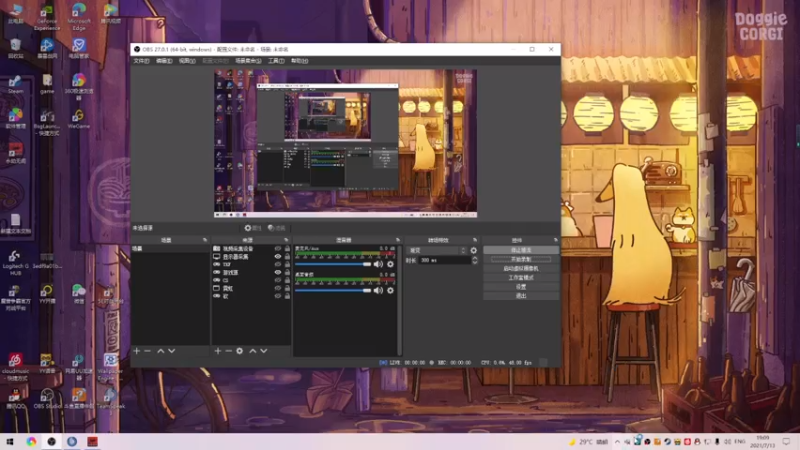The width and height of the screenshot is (800, 450).
Task: Toggle visibility eye of the first source
Action: (x=278, y=249)
